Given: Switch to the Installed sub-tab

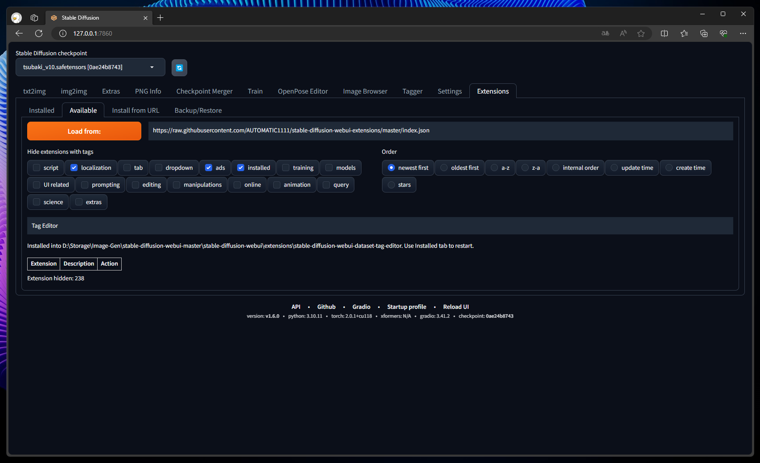Looking at the screenshot, I should (x=41, y=111).
